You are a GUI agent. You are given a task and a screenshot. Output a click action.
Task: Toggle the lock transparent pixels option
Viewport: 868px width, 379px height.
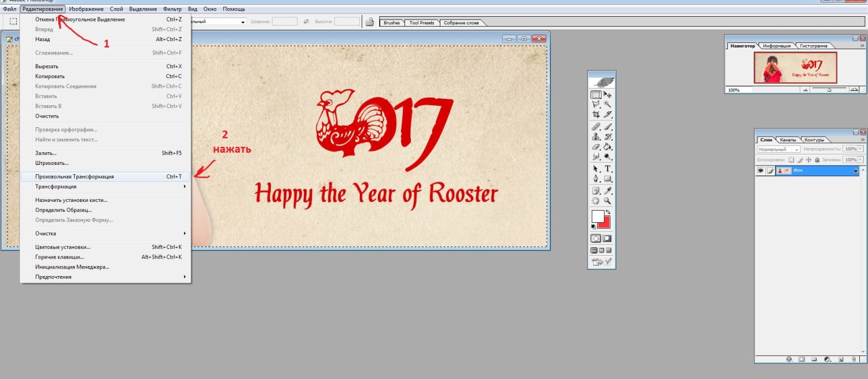(791, 160)
